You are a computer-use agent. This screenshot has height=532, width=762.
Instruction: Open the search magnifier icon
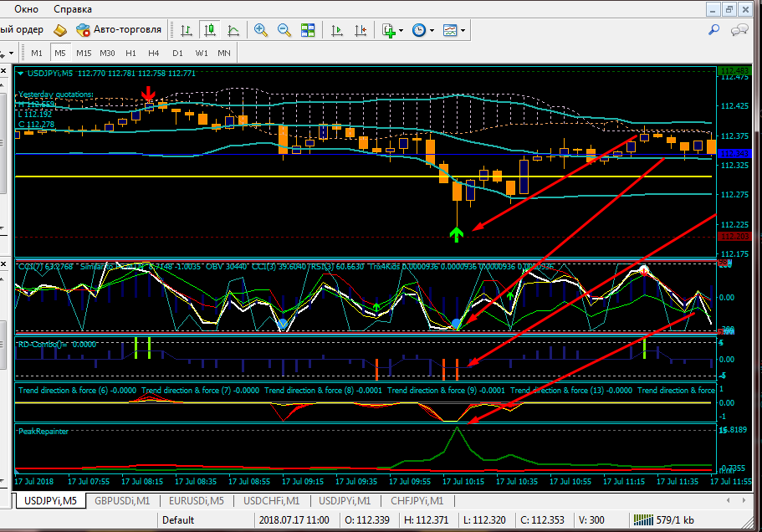[x=713, y=30]
